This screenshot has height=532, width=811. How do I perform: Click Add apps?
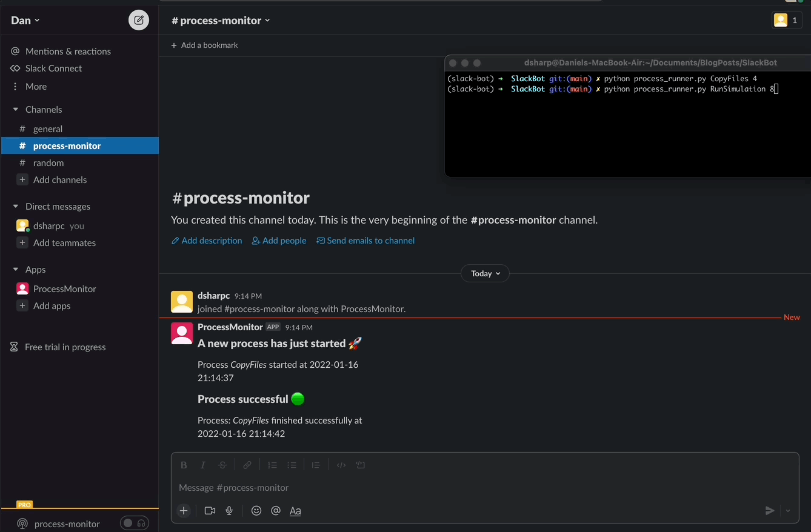coord(52,306)
